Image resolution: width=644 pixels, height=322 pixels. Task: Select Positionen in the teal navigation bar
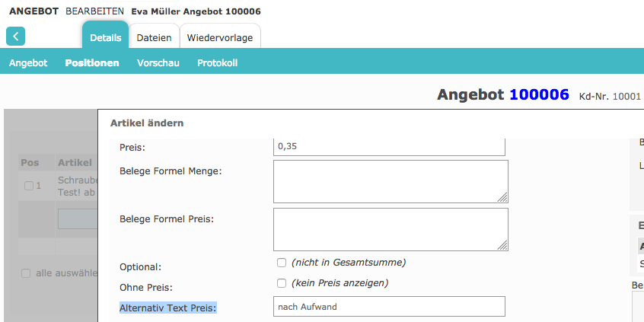pyautogui.click(x=92, y=63)
